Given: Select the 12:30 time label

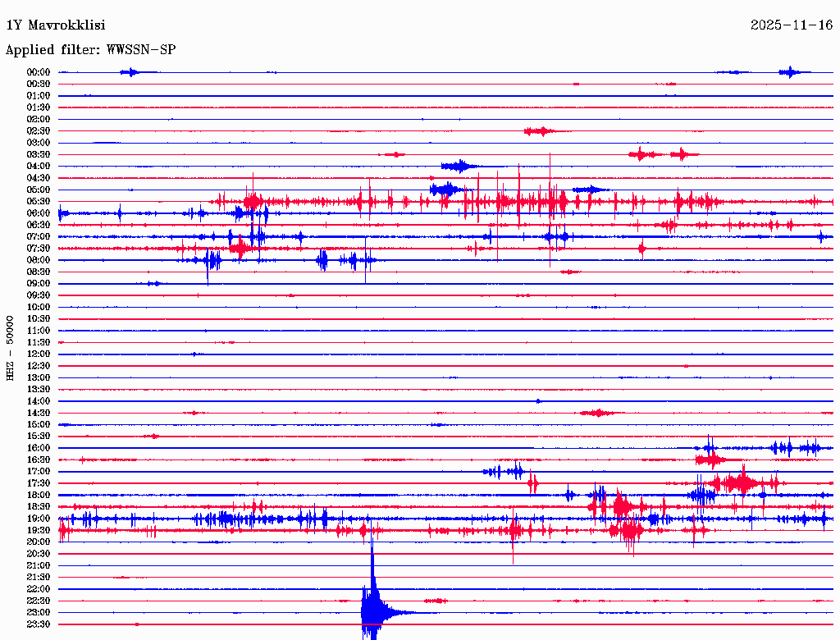Looking at the screenshot, I should (x=39, y=366).
